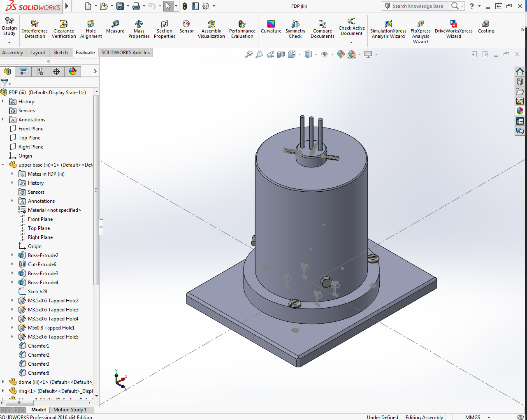Click the Search Knowledge Base field
This screenshot has width=527, height=420.
pyautogui.click(x=418, y=6)
